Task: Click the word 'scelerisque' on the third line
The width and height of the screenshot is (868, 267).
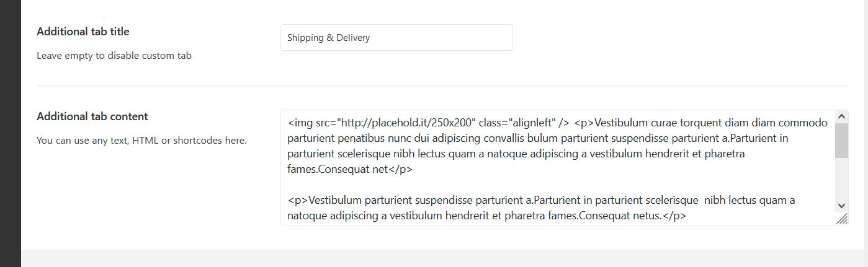Action: click(365, 154)
